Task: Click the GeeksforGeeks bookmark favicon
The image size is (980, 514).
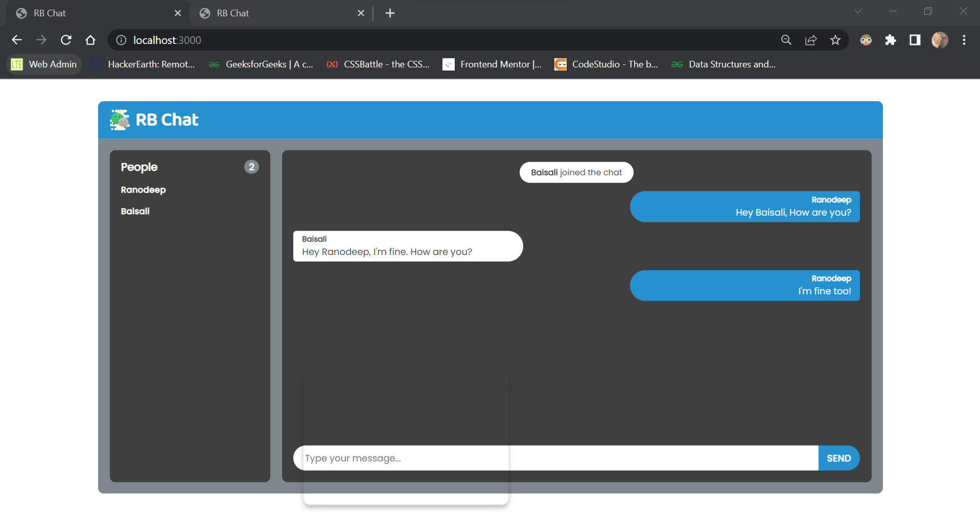Action: [x=214, y=64]
